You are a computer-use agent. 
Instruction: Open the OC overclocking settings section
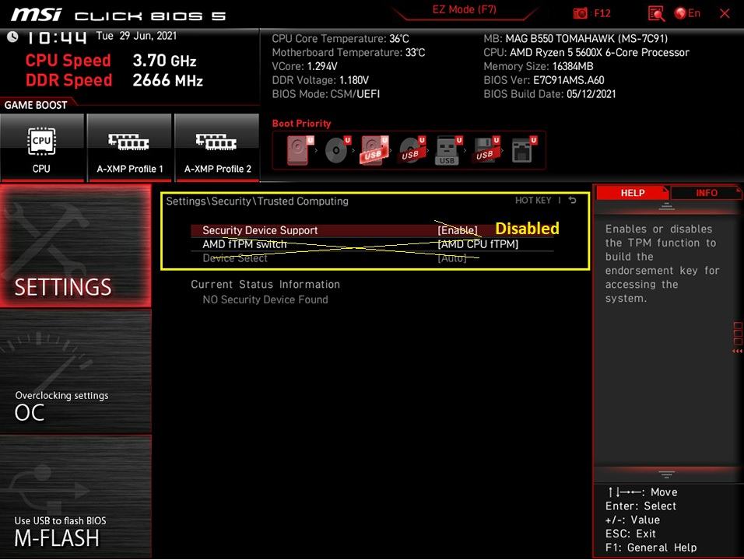(x=75, y=373)
